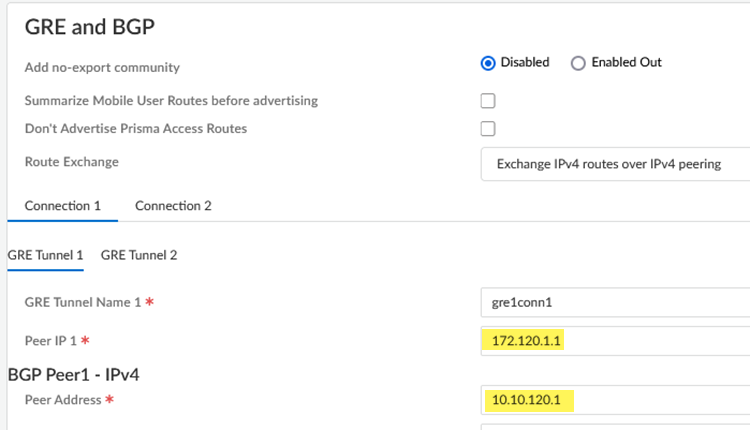Image resolution: width=750 pixels, height=430 pixels.
Task: Click the Route Exchange label text
Action: [71, 161]
